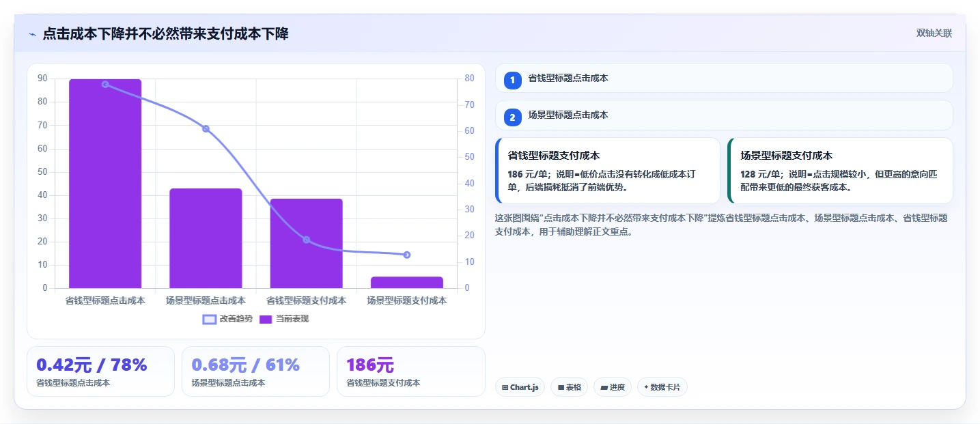Click the 数据卡片 tag
Viewport: 980px width, 424px height.
[x=662, y=387]
